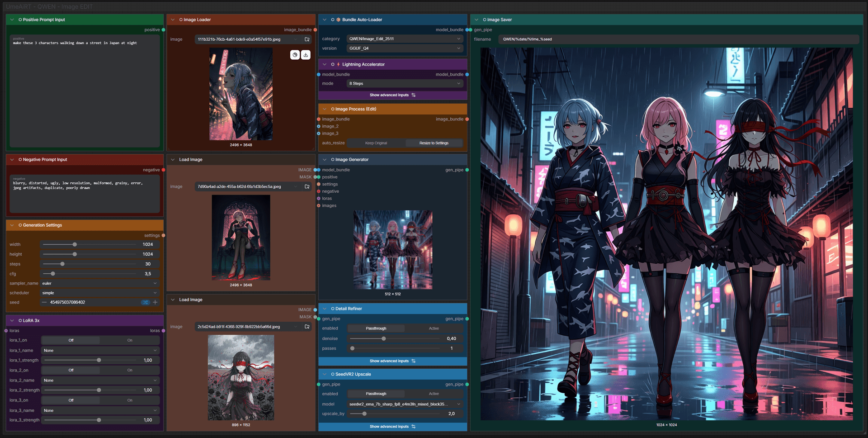
Task: Click the advanced inputs sliders icon in Lightning Accelerator
Action: pos(414,95)
